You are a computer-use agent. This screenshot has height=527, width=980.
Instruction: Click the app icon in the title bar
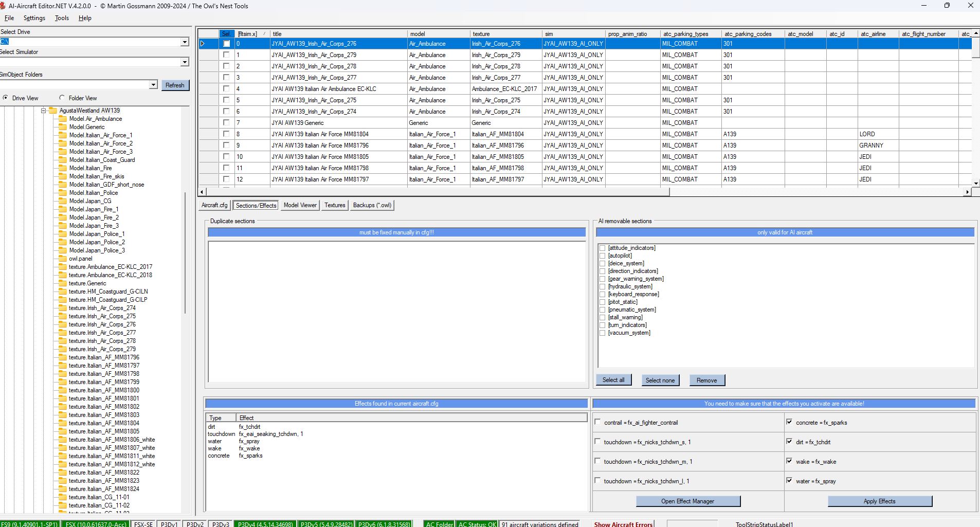pos(3,6)
